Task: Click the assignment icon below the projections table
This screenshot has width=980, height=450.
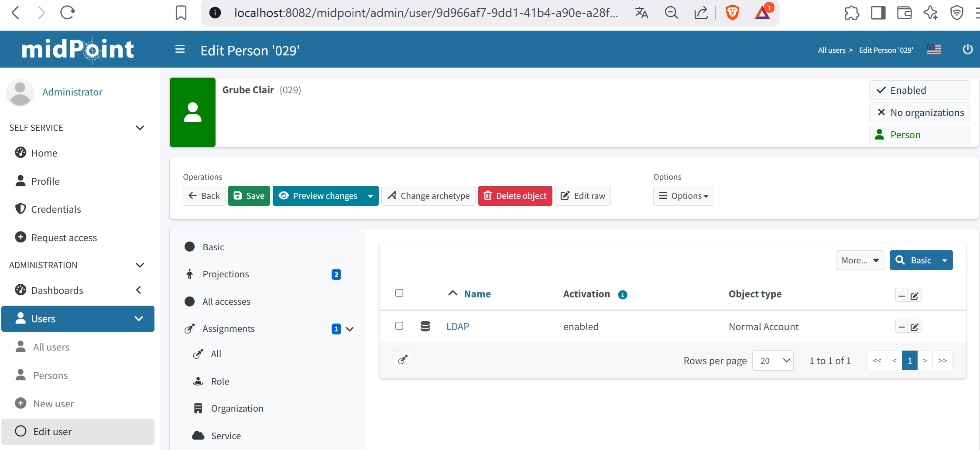Action: [x=403, y=360]
